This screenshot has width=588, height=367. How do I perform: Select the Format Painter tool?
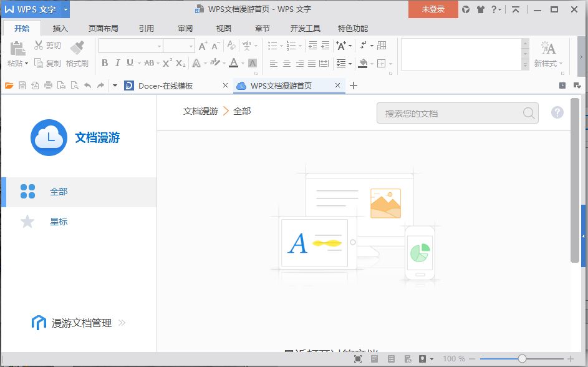coord(77,53)
